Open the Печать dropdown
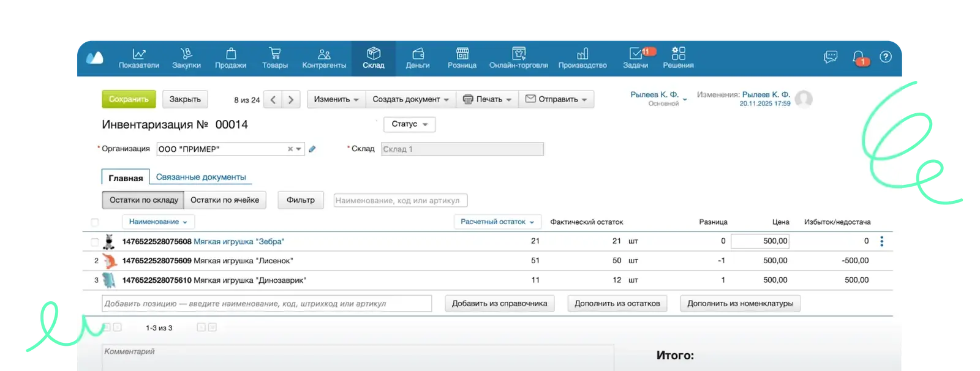The image size is (980, 371). point(488,99)
